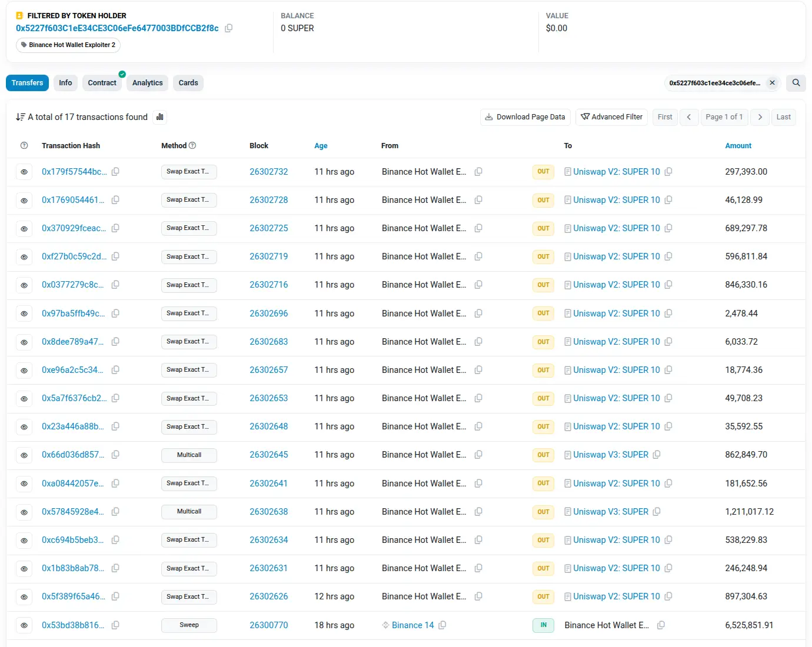Copy transaction hash 0x57845928e4
Viewport: 812px width, 647px height.
pyautogui.click(x=116, y=512)
